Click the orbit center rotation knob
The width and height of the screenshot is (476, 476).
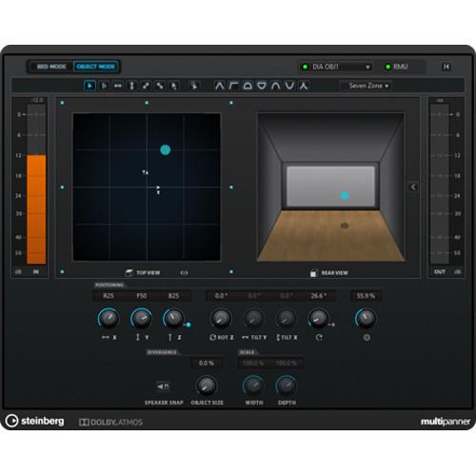click(x=318, y=318)
